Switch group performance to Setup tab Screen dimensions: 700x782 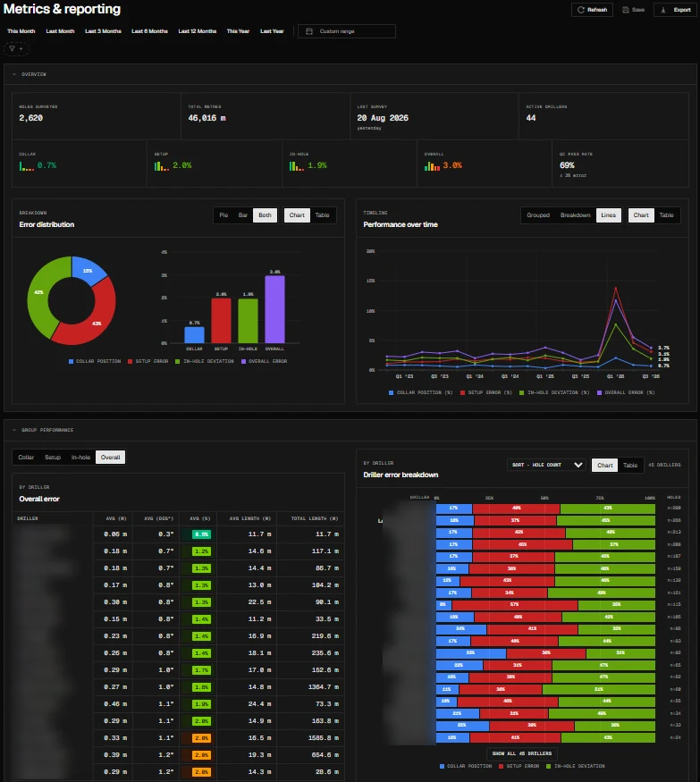coord(53,458)
